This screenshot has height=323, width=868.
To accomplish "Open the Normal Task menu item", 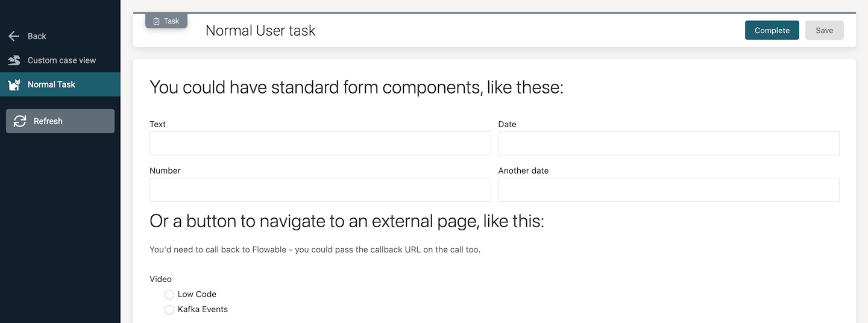I will [x=51, y=84].
